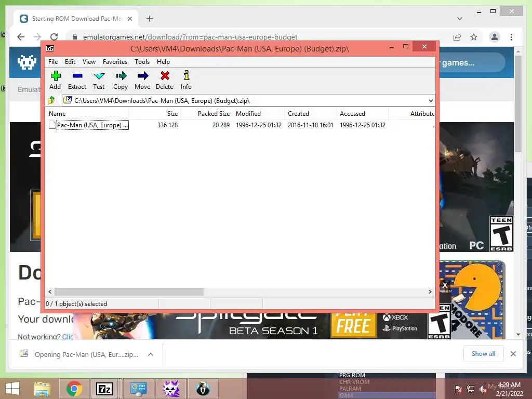The height and width of the screenshot is (399, 532).
Task: Click the left arrow of horizontal scrollbar
Action: pos(50,292)
